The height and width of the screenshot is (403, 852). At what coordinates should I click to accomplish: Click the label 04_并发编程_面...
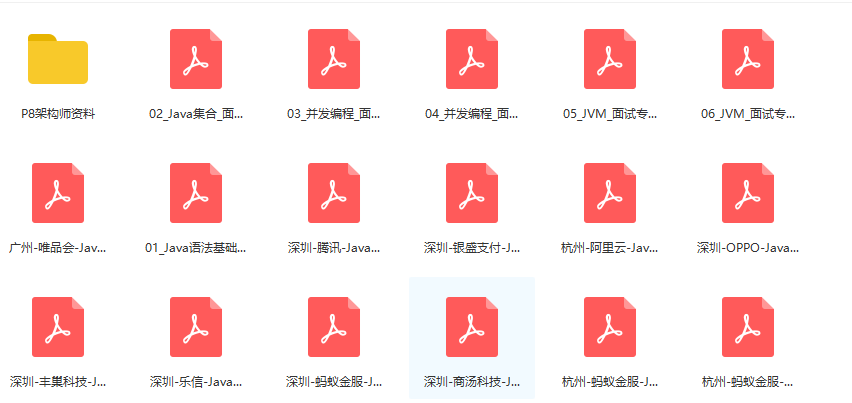[472, 114]
